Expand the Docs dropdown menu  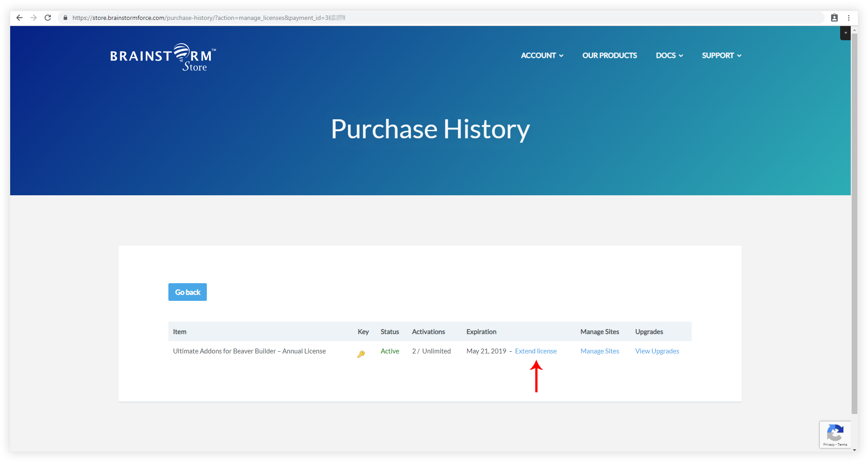pos(669,56)
